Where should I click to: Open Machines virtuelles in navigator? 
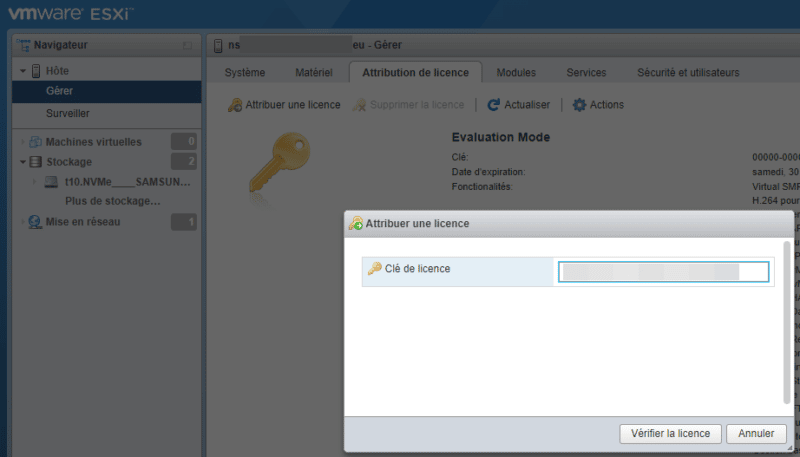click(93, 142)
